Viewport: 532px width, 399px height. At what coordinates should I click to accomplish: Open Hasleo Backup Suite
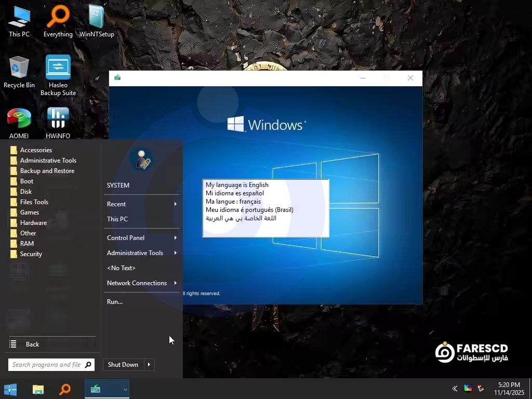tap(58, 68)
